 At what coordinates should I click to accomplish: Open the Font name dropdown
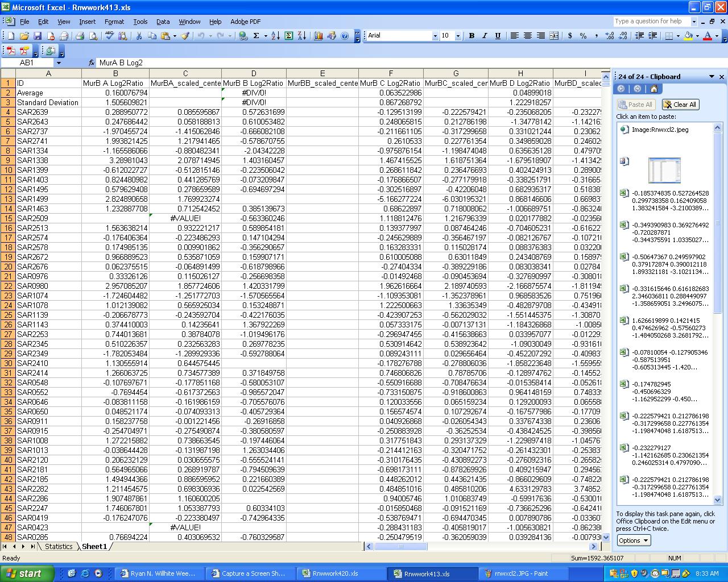click(x=435, y=36)
